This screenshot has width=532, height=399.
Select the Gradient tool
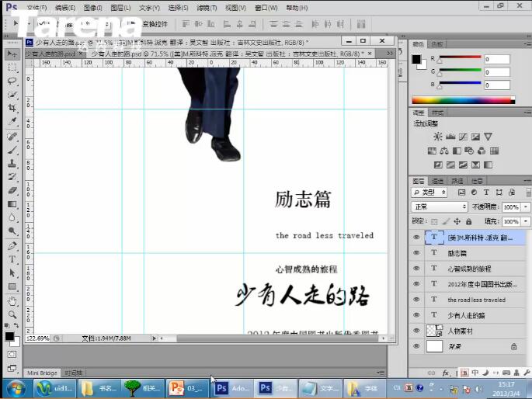click(x=12, y=204)
